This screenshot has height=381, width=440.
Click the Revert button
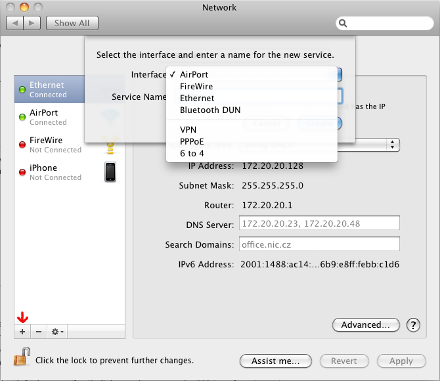(344, 361)
